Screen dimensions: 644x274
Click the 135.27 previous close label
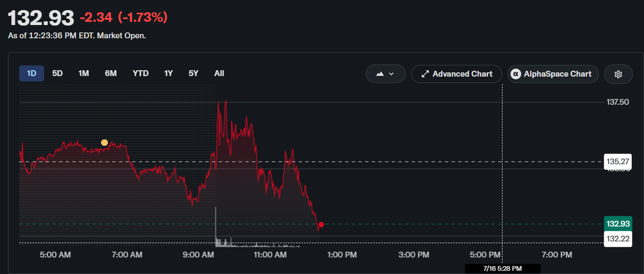[x=618, y=161]
